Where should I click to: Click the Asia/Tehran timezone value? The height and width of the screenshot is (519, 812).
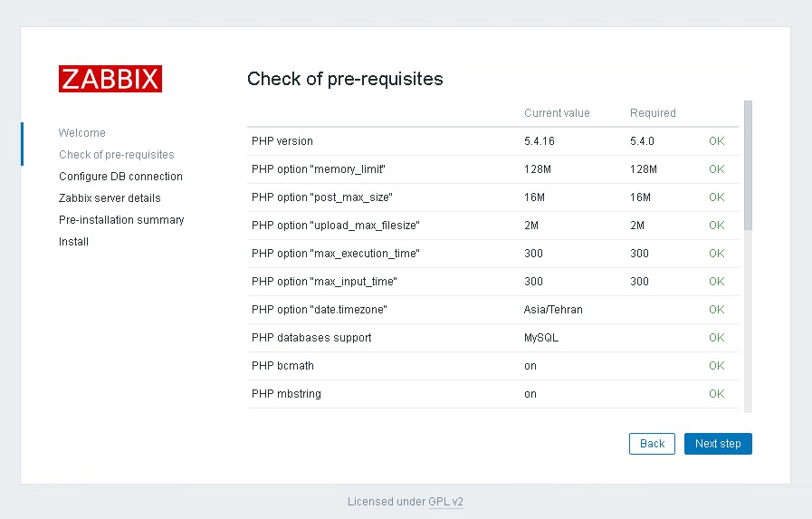553,310
